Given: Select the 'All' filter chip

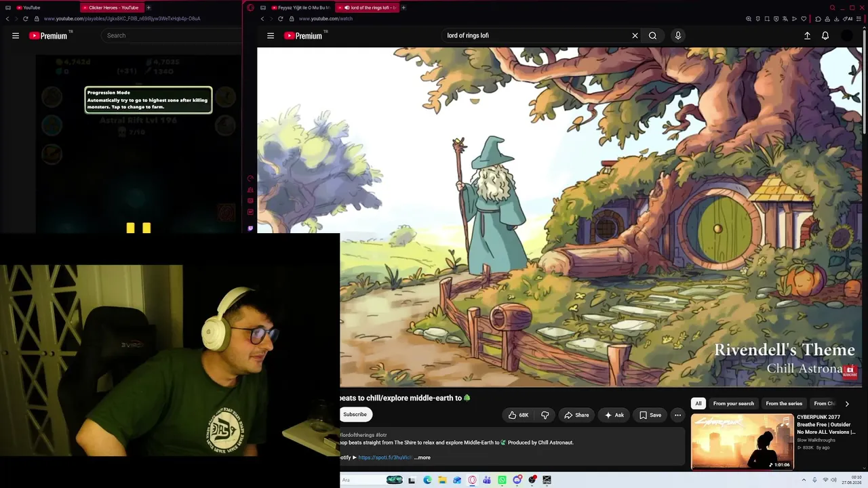Looking at the screenshot, I should click(698, 403).
